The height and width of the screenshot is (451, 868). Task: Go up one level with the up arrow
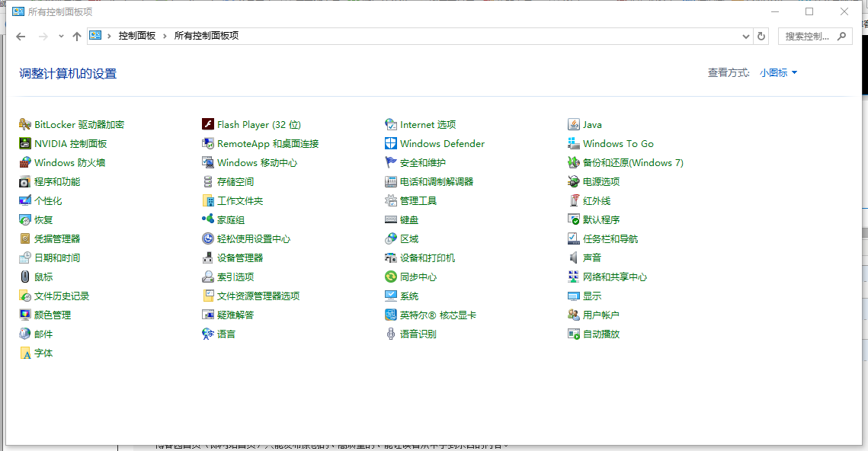pyautogui.click(x=76, y=37)
